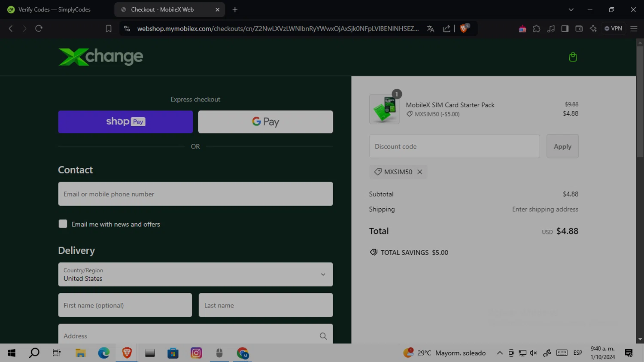Remove the MXSIM50 discount tag
The height and width of the screenshot is (362, 644).
(x=420, y=172)
